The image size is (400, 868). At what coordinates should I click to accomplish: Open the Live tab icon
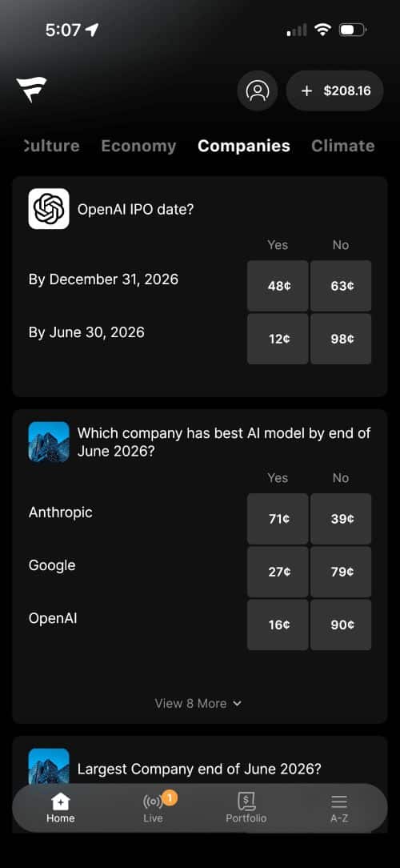[153, 801]
